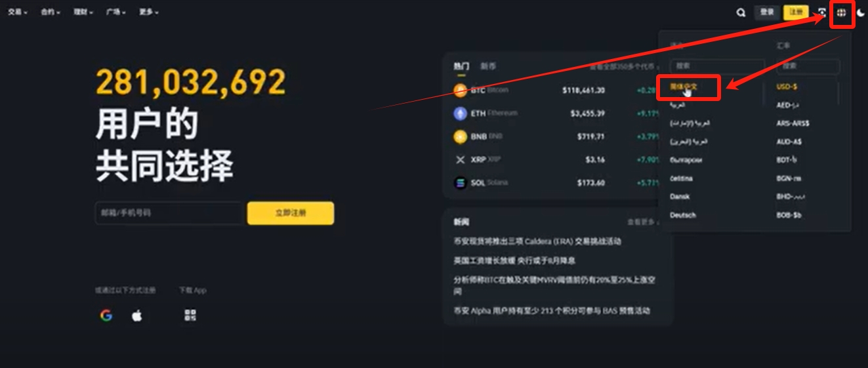Screen dimensions: 868x368
Task: Choose 简体中文 in language list
Action: coord(683,87)
